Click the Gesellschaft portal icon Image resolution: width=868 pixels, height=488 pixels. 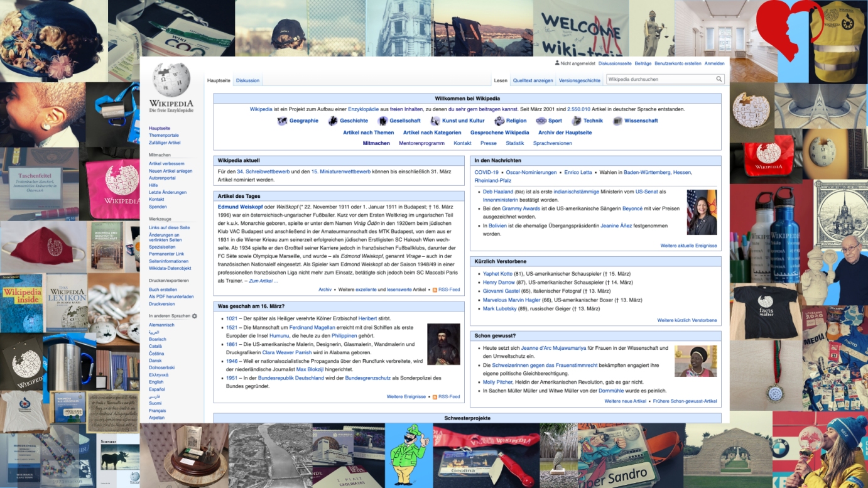click(x=382, y=121)
